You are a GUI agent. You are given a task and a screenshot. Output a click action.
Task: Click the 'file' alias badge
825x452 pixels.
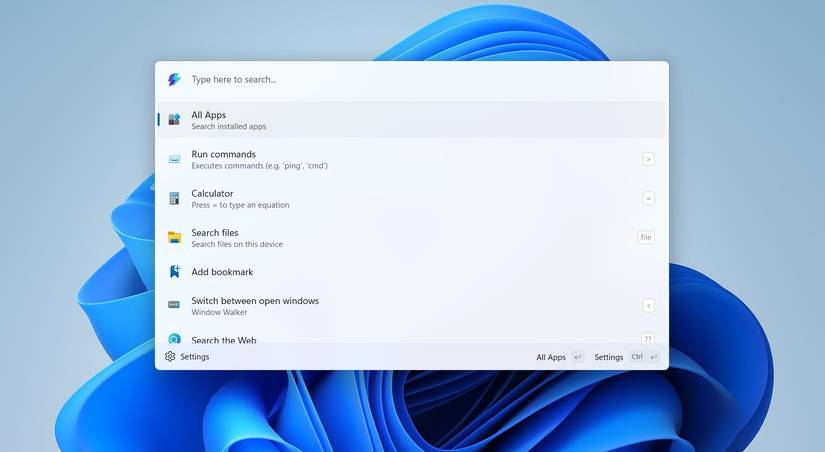(x=646, y=237)
